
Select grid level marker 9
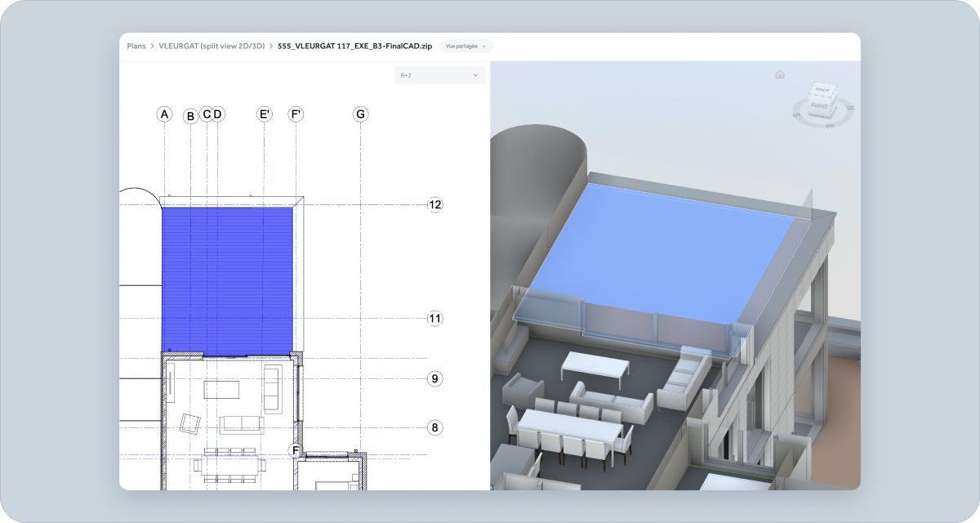pyautogui.click(x=434, y=378)
